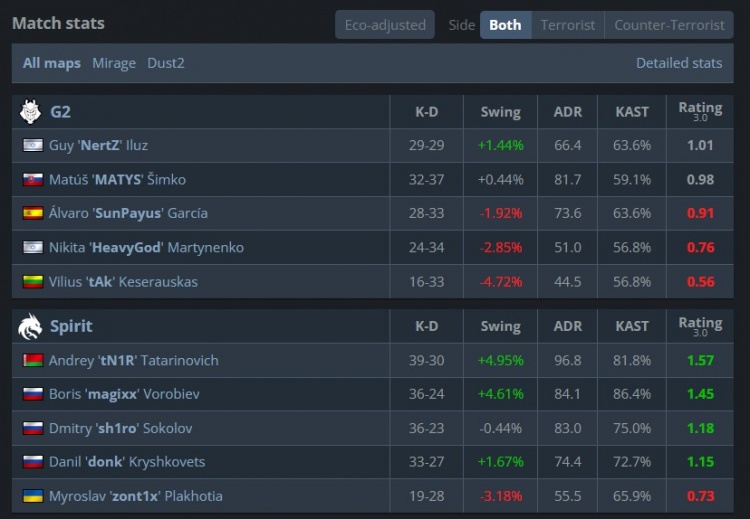This screenshot has height=519, width=750.
Task: Click the G2 team name link
Action: [60, 112]
